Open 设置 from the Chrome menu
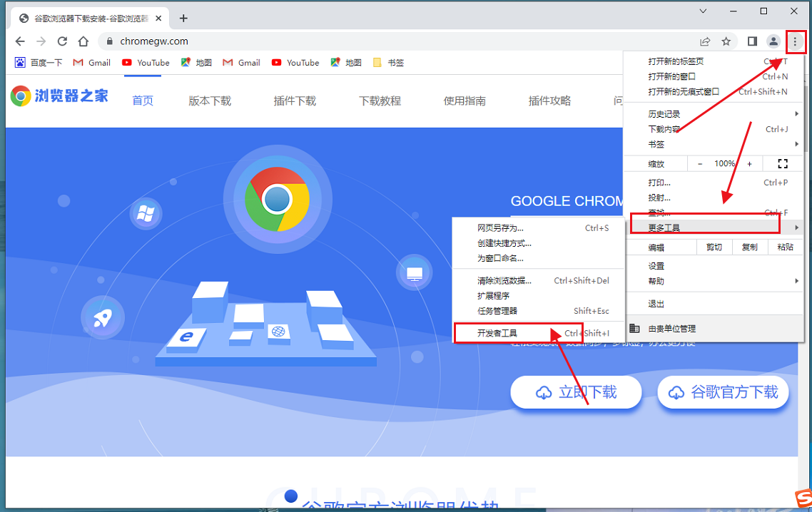812x512 pixels. 714,266
